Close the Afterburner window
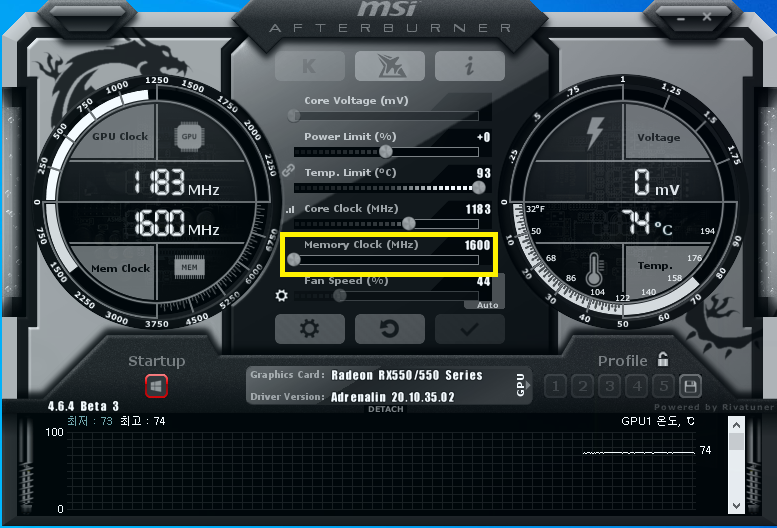777x528 pixels. (x=707, y=17)
